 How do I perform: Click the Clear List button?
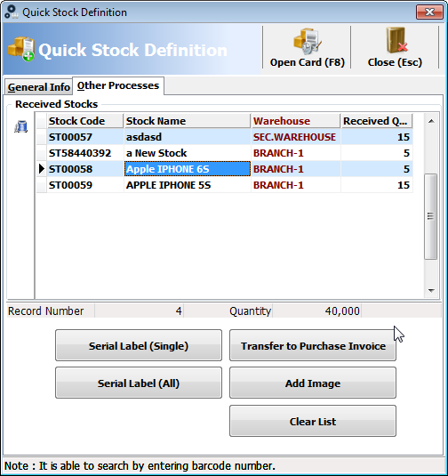313,421
